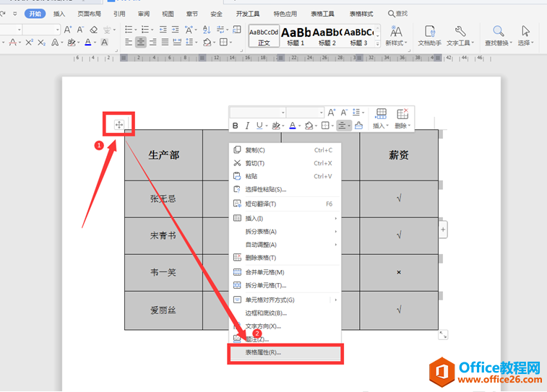Click ribbon font color A button
The height and width of the screenshot is (392, 547).
[x=88, y=43]
